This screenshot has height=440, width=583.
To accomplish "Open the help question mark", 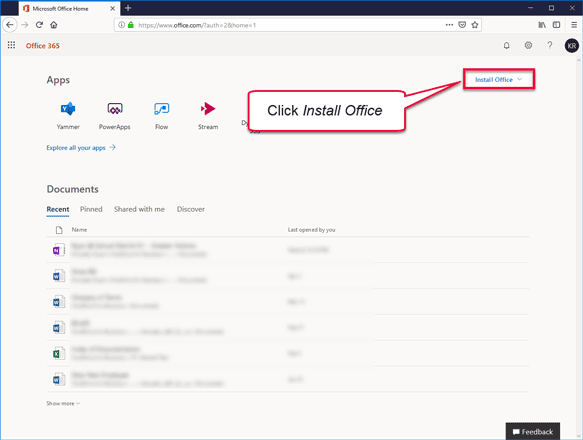I will pyautogui.click(x=550, y=45).
